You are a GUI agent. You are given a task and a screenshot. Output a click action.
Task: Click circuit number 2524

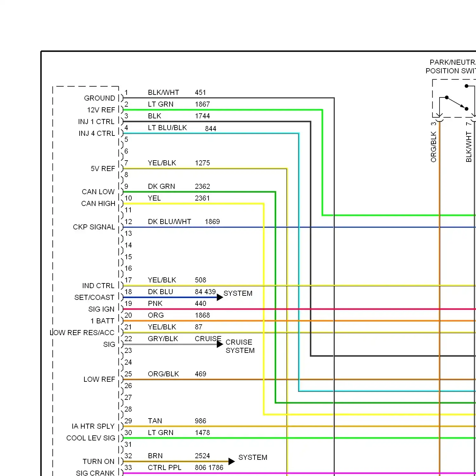pos(202,456)
